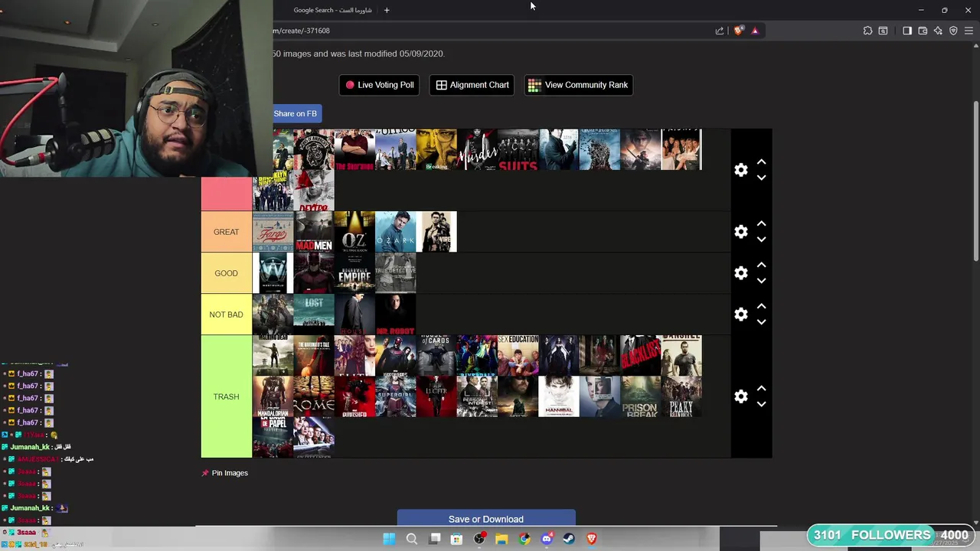Click the browser address bar URL
The height and width of the screenshot is (551, 980).
tap(302, 31)
